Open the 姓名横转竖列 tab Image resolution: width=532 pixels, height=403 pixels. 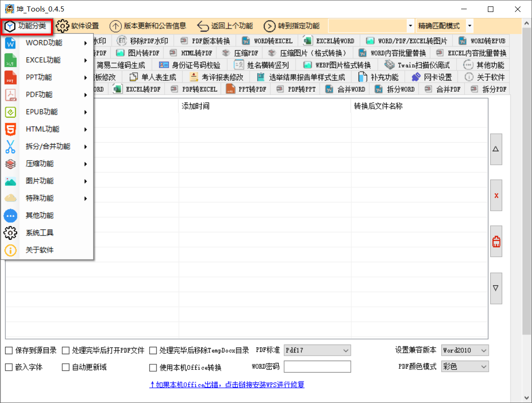pyautogui.click(x=262, y=65)
